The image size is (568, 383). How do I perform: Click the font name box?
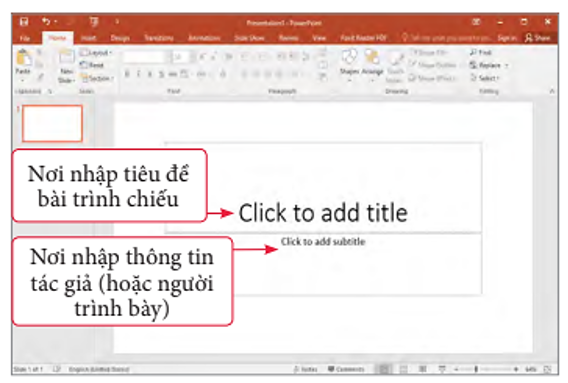(144, 57)
